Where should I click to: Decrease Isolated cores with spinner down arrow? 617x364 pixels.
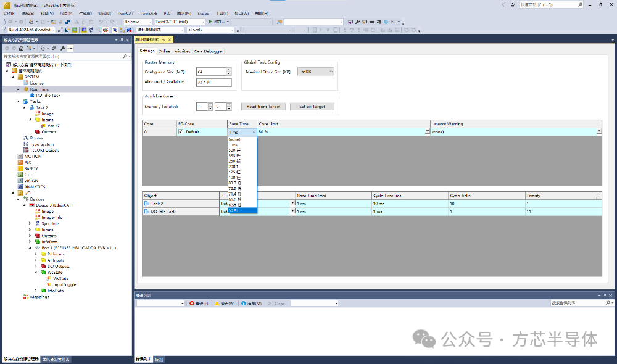click(229, 108)
